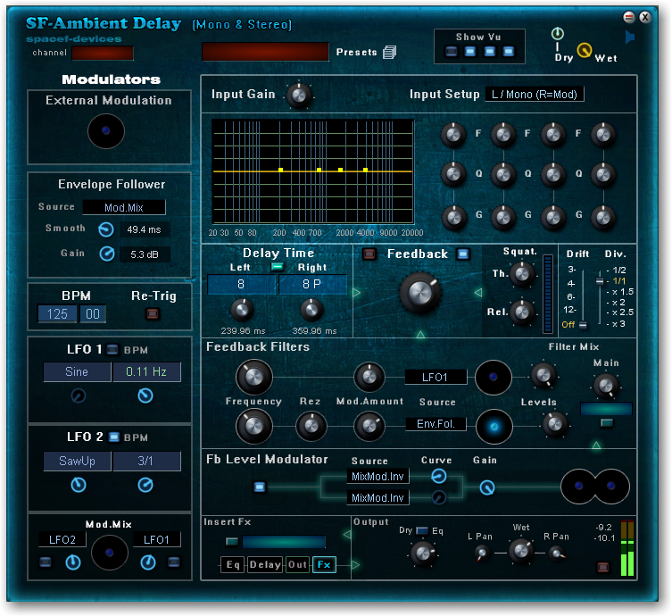Toggle LFO 2 BPM sync
Viewport: 672px width, 616px height.
coord(113,437)
